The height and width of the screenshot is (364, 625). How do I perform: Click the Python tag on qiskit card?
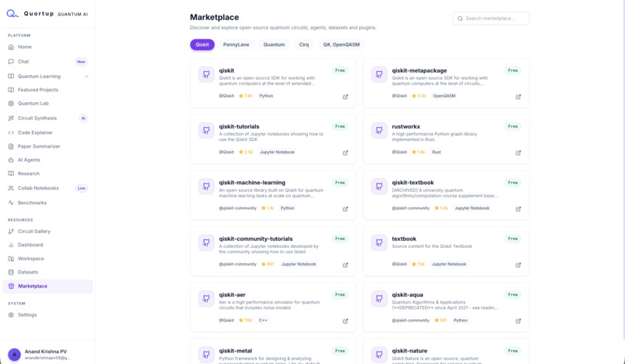click(266, 96)
